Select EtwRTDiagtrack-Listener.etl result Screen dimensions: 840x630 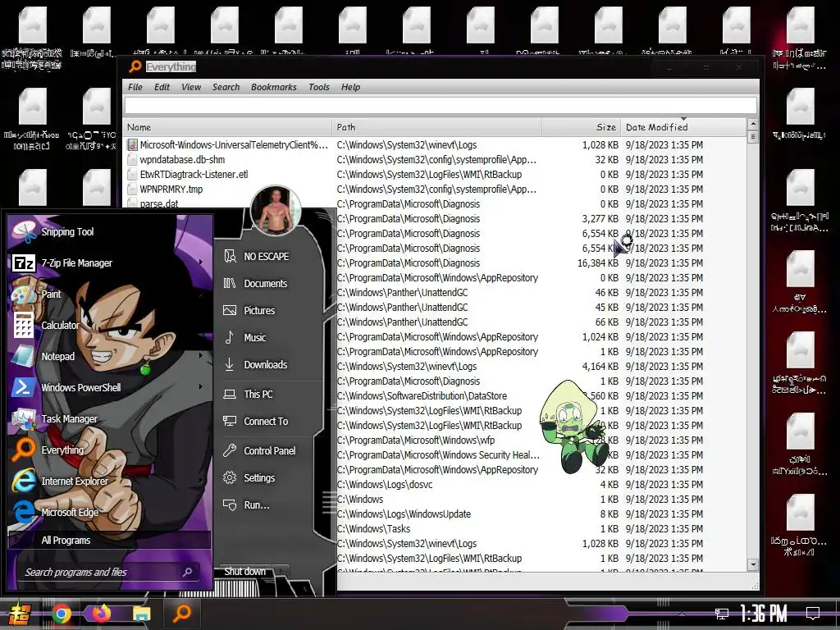click(x=194, y=174)
